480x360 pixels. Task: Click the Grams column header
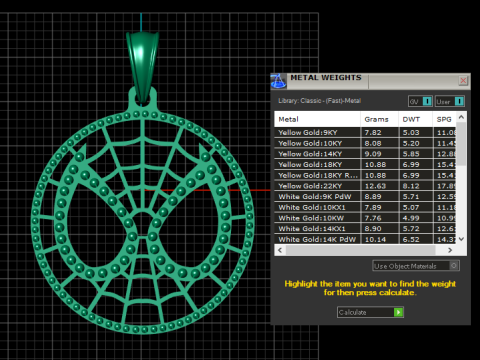pos(379,119)
